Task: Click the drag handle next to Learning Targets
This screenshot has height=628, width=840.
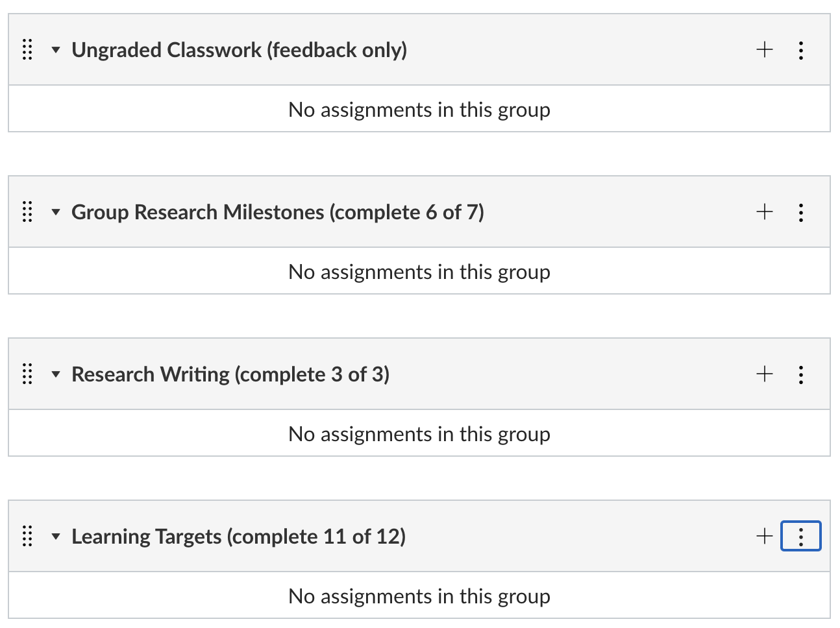Action: coord(27,537)
